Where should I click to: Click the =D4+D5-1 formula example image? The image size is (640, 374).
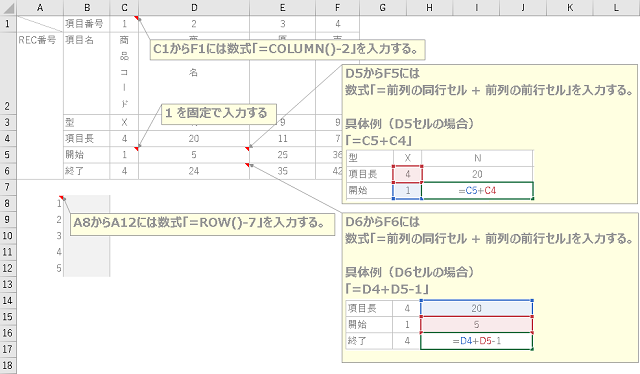tap(439, 325)
